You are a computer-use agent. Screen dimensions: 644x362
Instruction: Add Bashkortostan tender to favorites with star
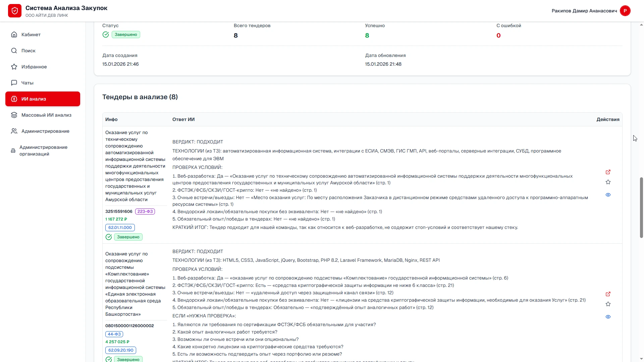coord(608,304)
